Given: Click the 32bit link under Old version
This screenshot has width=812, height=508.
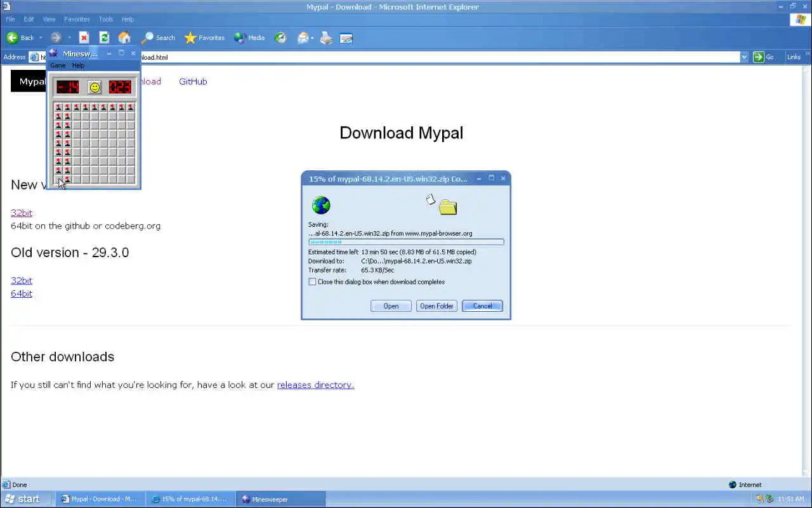Looking at the screenshot, I should coord(22,280).
